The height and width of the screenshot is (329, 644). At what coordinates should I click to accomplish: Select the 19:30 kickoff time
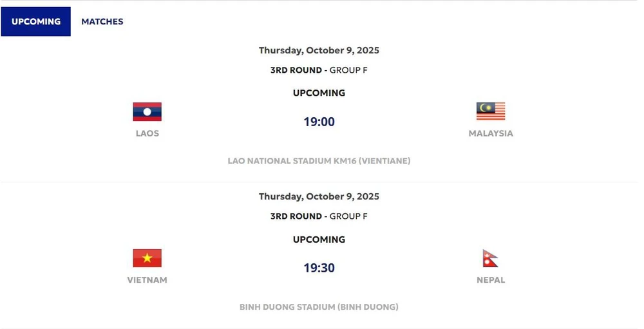pos(319,268)
